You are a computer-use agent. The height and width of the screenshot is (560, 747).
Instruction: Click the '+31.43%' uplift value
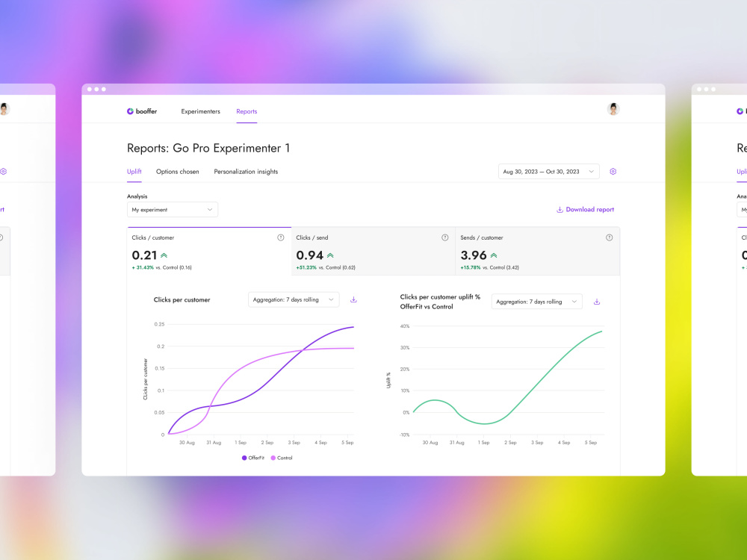[143, 267]
